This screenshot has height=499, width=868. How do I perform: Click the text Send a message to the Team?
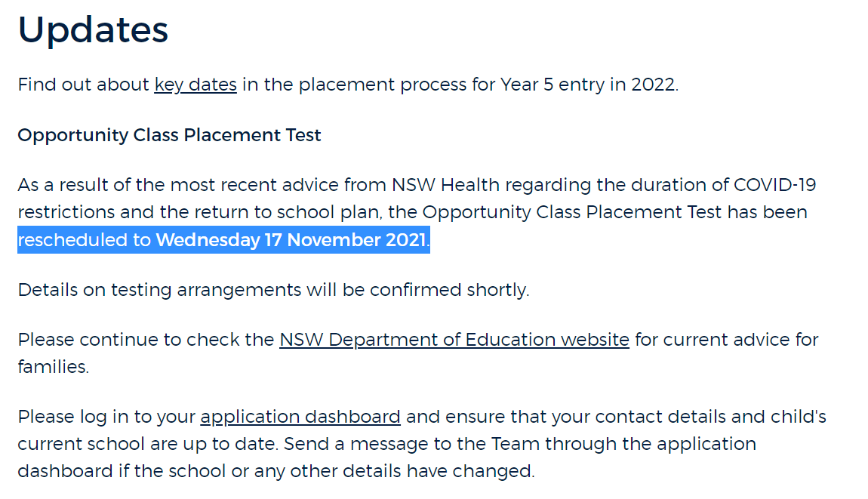coord(412,444)
